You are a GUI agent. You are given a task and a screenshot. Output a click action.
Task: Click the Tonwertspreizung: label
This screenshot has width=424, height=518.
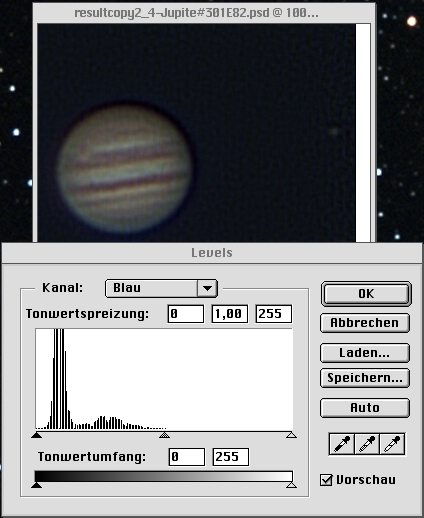click(x=87, y=314)
